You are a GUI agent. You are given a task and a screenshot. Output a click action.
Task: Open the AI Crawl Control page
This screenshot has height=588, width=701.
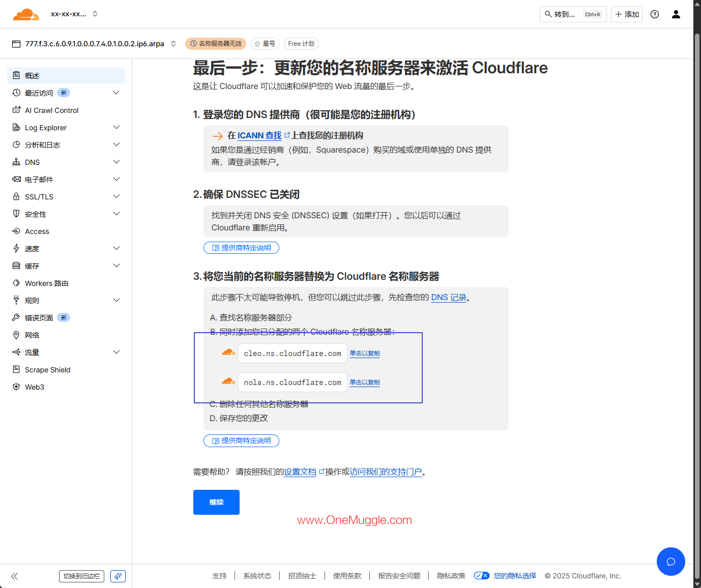click(66, 110)
